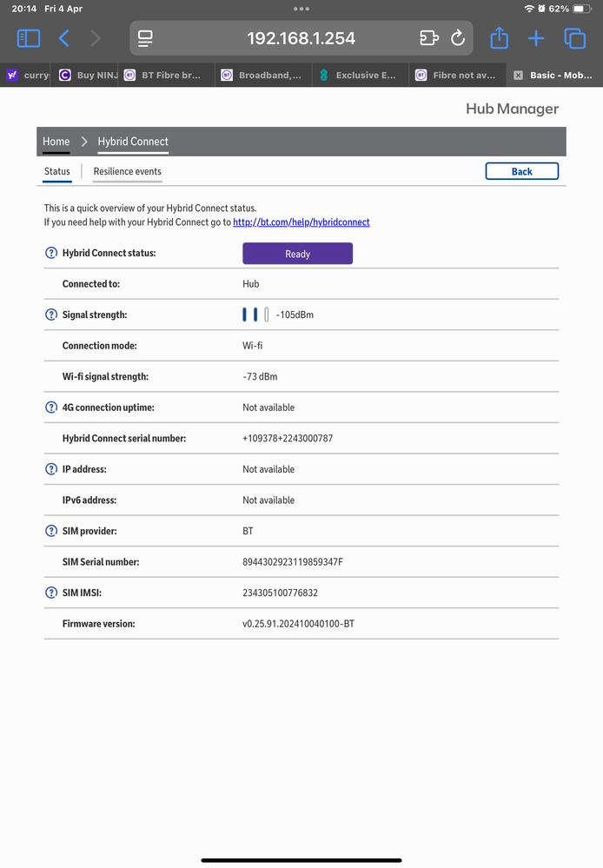Image resolution: width=603 pixels, height=868 pixels.
Task: Tap the address bar URL field
Action: pos(301,38)
